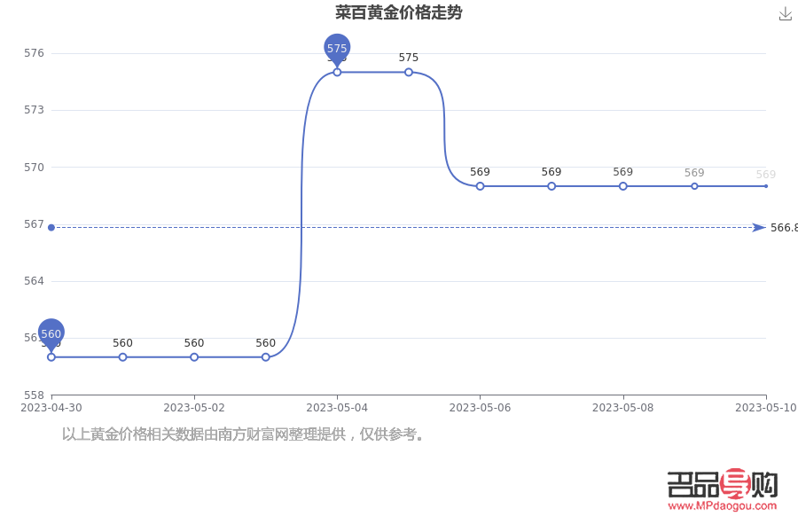
Task: Select the first 560 point at 2023-04-30
Action: (x=51, y=356)
